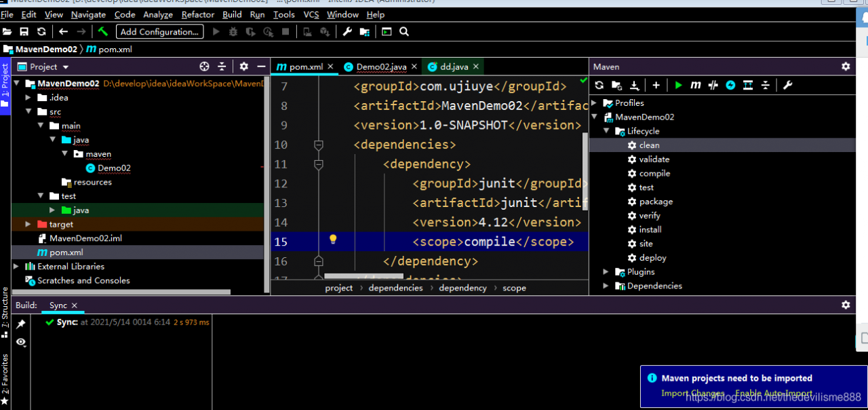Click the Import Changes link
The height and width of the screenshot is (410, 868).
pyautogui.click(x=692, y=393)
